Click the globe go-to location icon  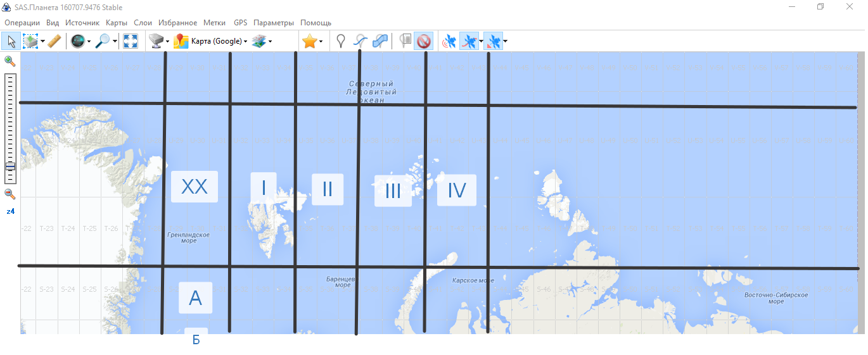click(77, 42)
